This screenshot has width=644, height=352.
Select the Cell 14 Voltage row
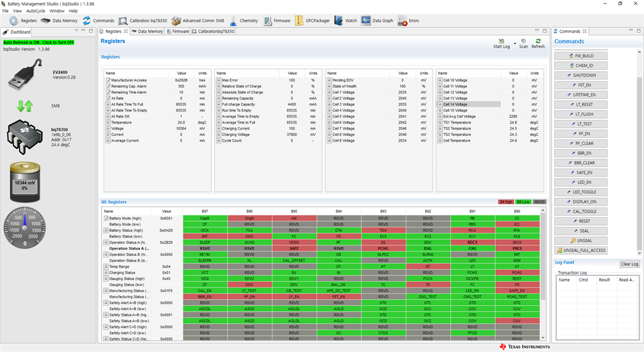[490, 104]
